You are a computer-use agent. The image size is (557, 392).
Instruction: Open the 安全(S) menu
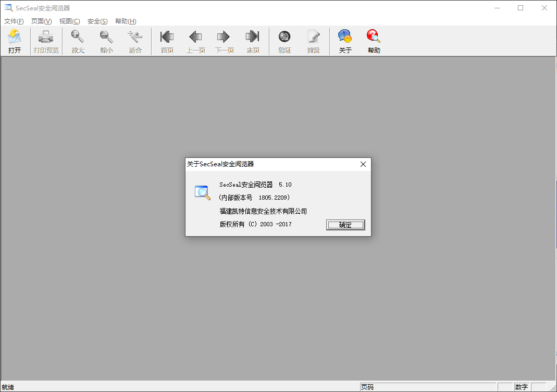97,21
